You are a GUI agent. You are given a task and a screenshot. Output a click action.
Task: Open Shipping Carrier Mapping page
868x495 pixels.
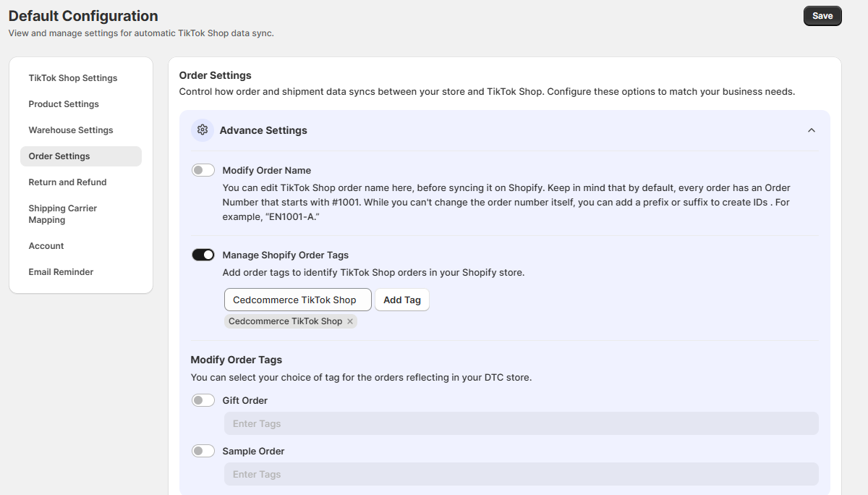coord(63,214)
